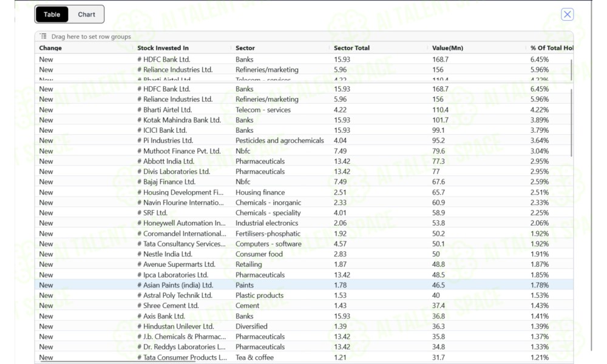The height and width of the screenshot is (364, 607).
Task: Click the 'Housing finance' sector cell
Action: coord(260,192)
